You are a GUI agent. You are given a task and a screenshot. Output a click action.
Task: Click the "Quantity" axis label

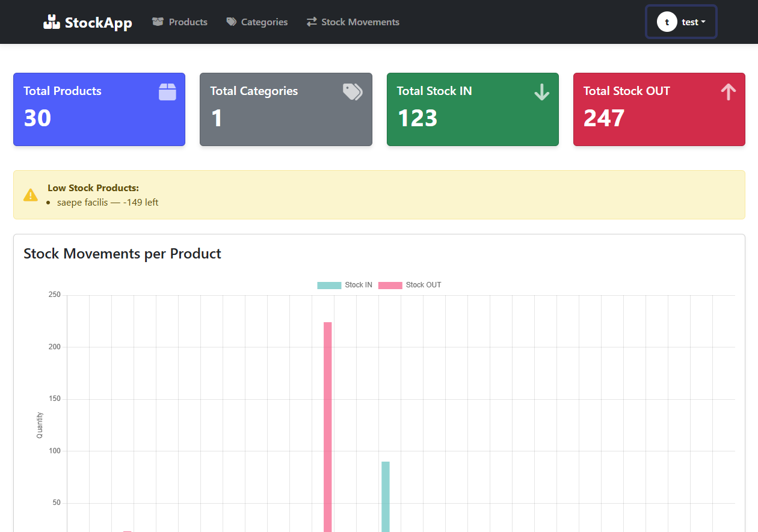point(40,425)
